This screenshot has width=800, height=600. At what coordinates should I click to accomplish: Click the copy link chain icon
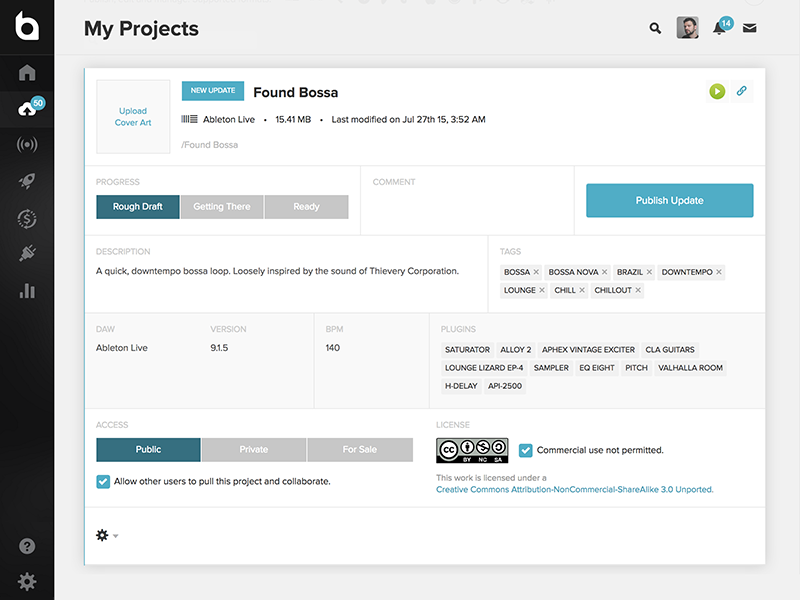coord(741,91)
